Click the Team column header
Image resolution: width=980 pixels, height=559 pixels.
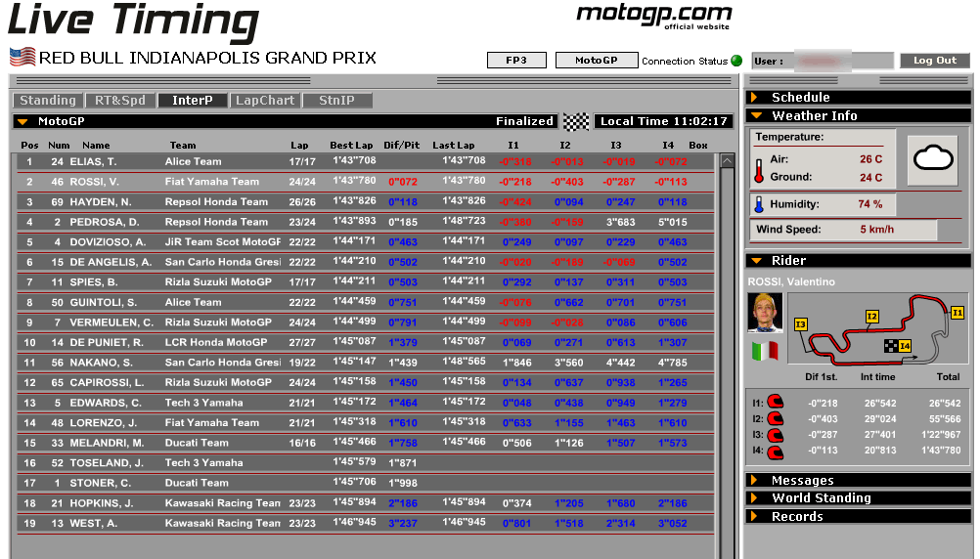[183, 145]
